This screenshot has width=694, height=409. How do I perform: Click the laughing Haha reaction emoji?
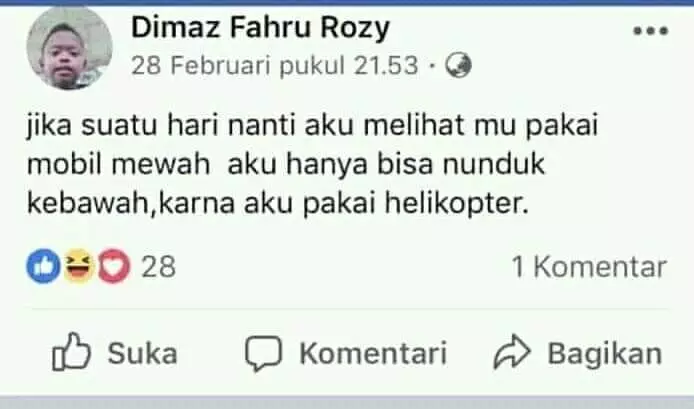(x=79, y=266)
